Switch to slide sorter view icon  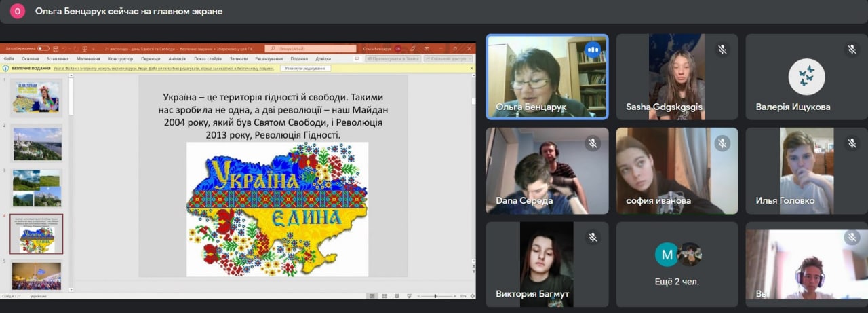(x=384, y=296)
